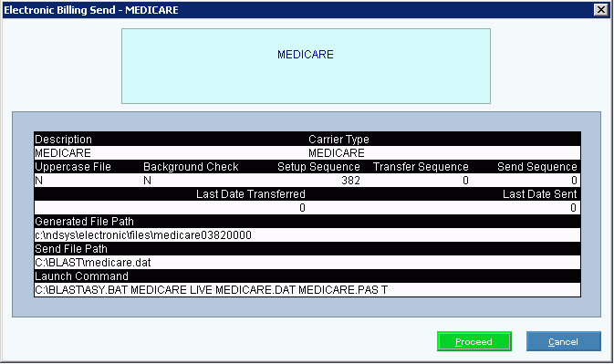The width and height of the screenshot is (614, 364).
Task: Click the Carrier Type column header
Action: (338, 140)
